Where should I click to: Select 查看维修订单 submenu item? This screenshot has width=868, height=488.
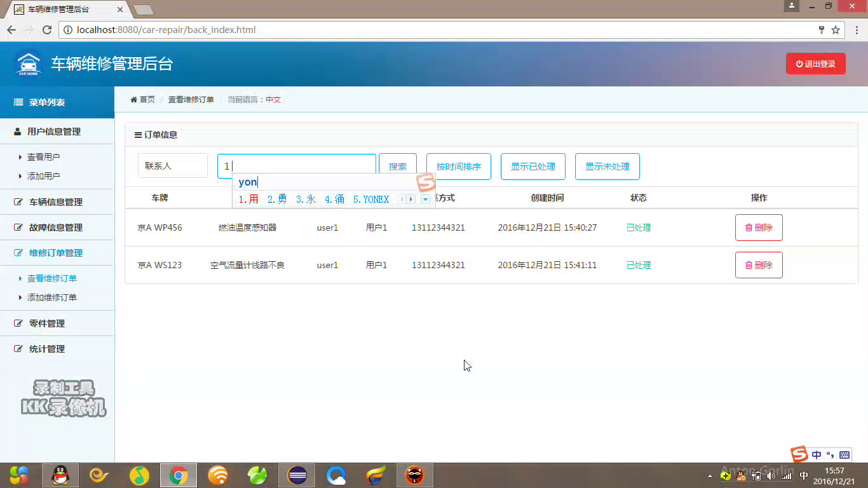click(x=52, y=278)
